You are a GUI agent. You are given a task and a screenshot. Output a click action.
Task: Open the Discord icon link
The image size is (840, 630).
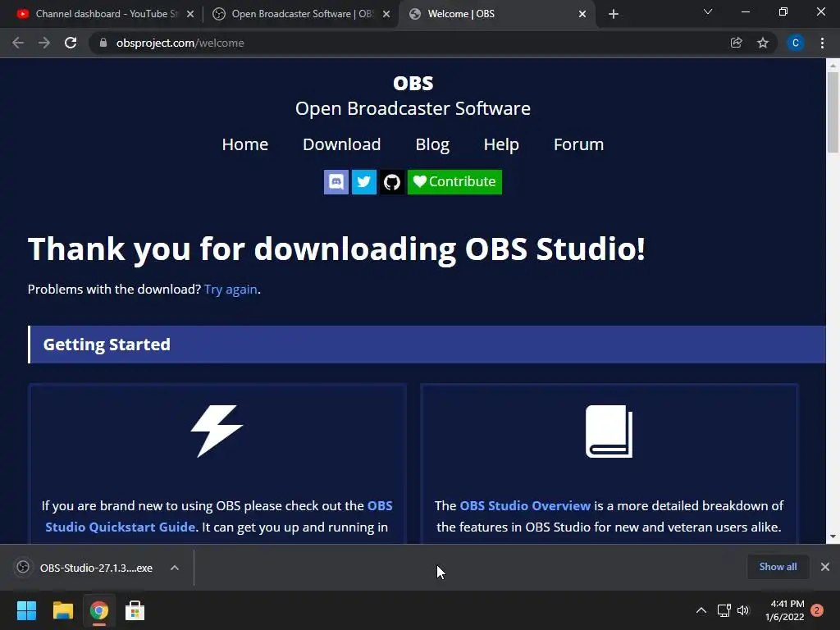click(336, 182)
